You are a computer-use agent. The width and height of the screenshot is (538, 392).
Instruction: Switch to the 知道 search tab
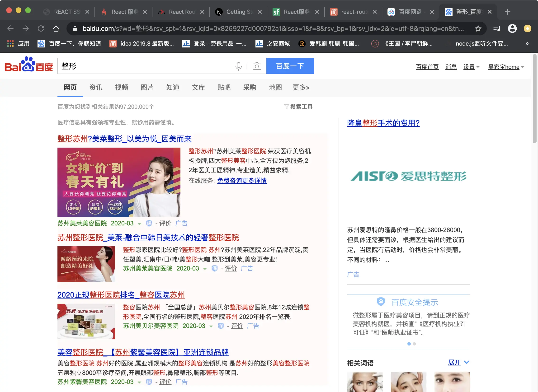[173, 88]
